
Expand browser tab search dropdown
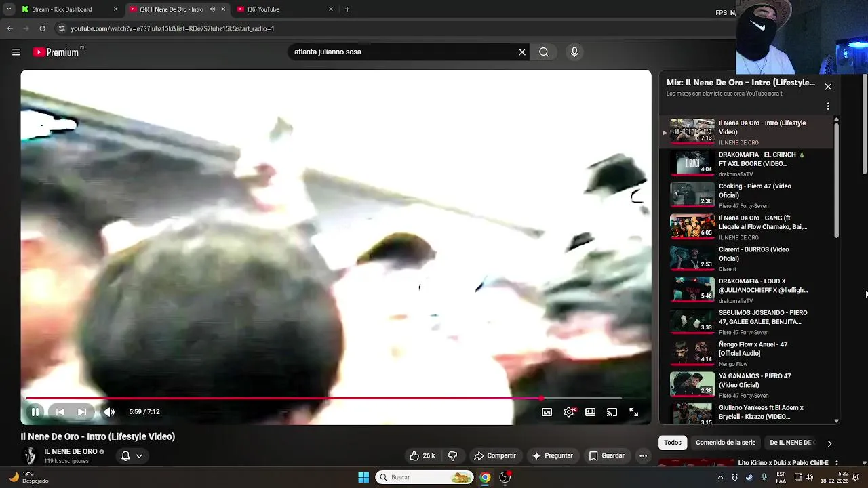coord(8,9)
